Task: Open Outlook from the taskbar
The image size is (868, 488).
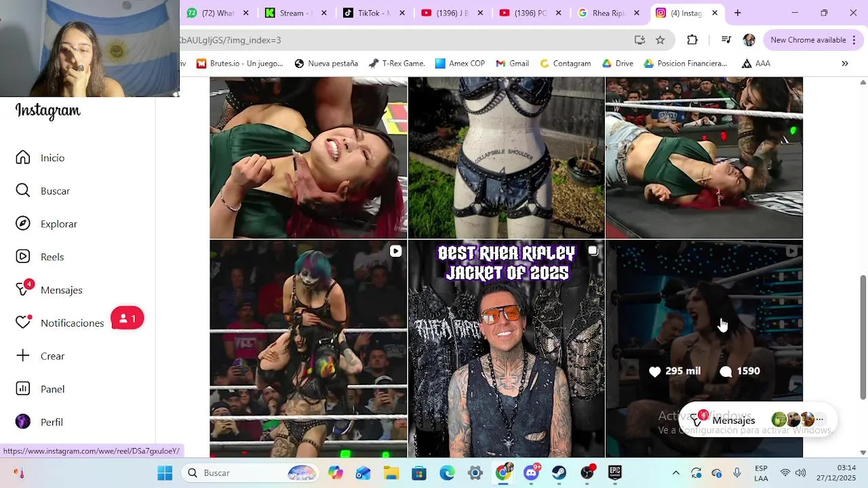Action: [363, 473]
